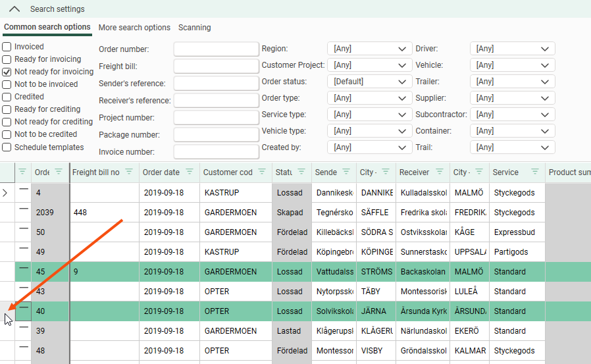The image size is (591, 364).
Task: Click the Order number input field
Action: (216, 49)
